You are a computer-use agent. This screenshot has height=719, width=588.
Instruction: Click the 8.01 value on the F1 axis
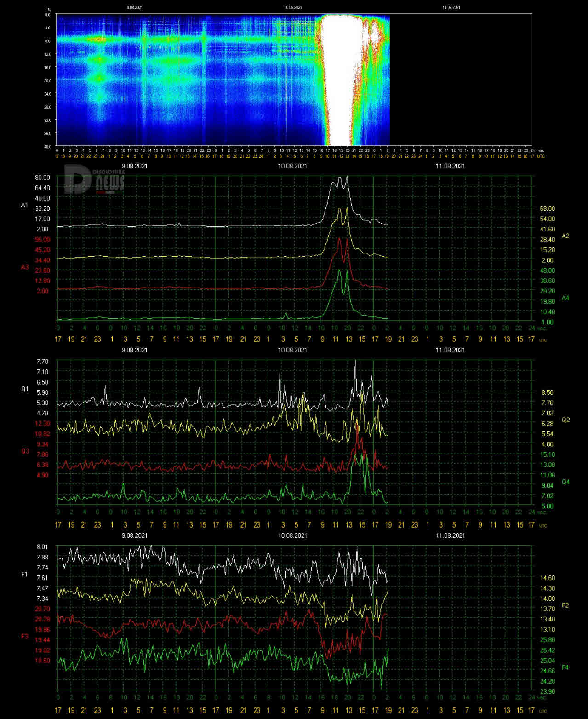[42, 546]
